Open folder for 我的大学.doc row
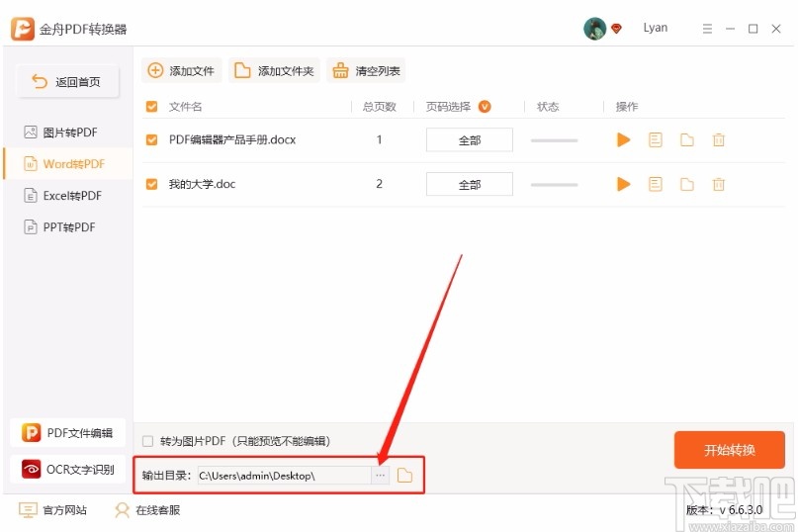This screenshot has width=798, height=532. tap(687, 184)
